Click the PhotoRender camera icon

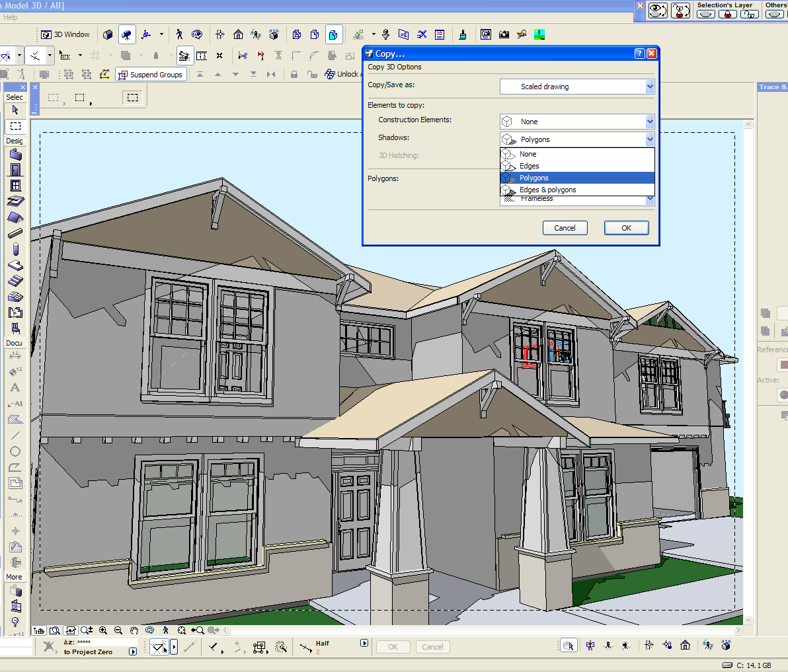504,34
